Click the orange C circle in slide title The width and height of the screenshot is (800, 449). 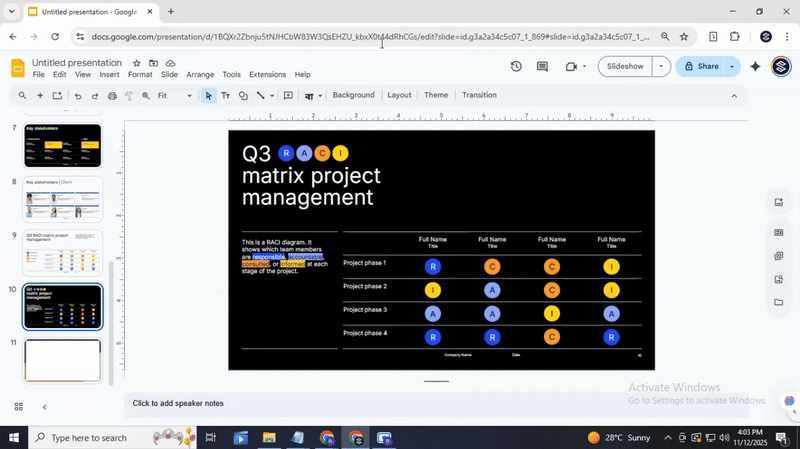(x=322, y=153)
